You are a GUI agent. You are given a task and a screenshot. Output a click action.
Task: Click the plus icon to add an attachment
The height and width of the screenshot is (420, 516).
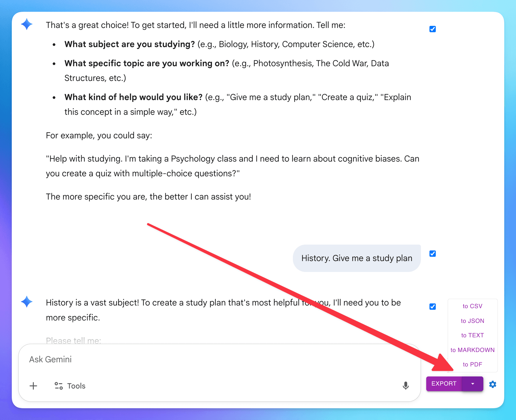[x=33, y=386]
